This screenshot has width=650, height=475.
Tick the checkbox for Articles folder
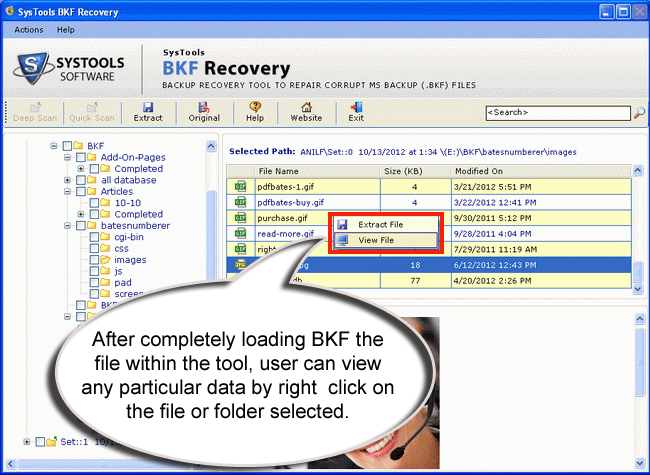pyautogui.click(x=79, y=192)
